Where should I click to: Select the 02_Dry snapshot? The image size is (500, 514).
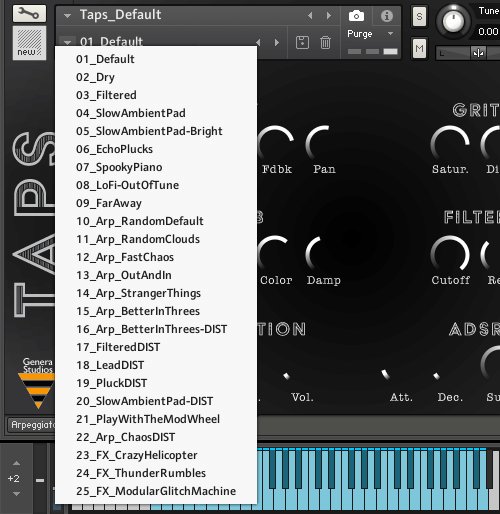(x=156, y=77)
